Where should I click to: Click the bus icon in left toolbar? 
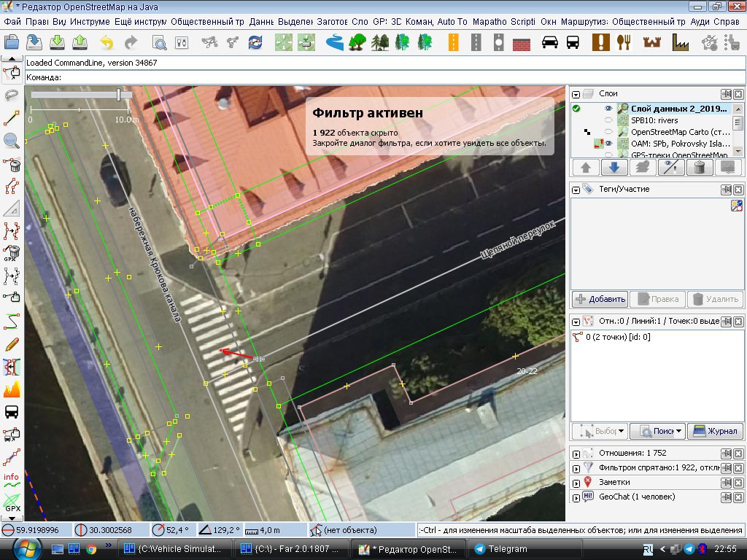(x=12, y=411)
